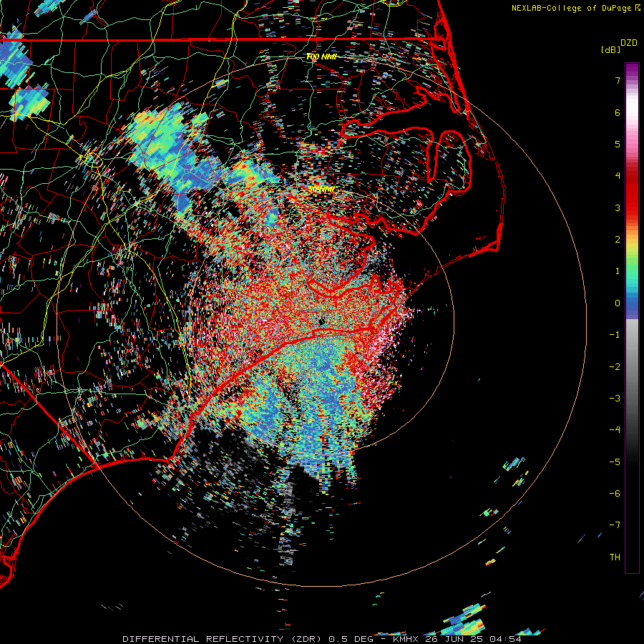This screenshot has width=644, height=644.
Task: Click the DZD product label above the scale
Action: tap(629, 43)
